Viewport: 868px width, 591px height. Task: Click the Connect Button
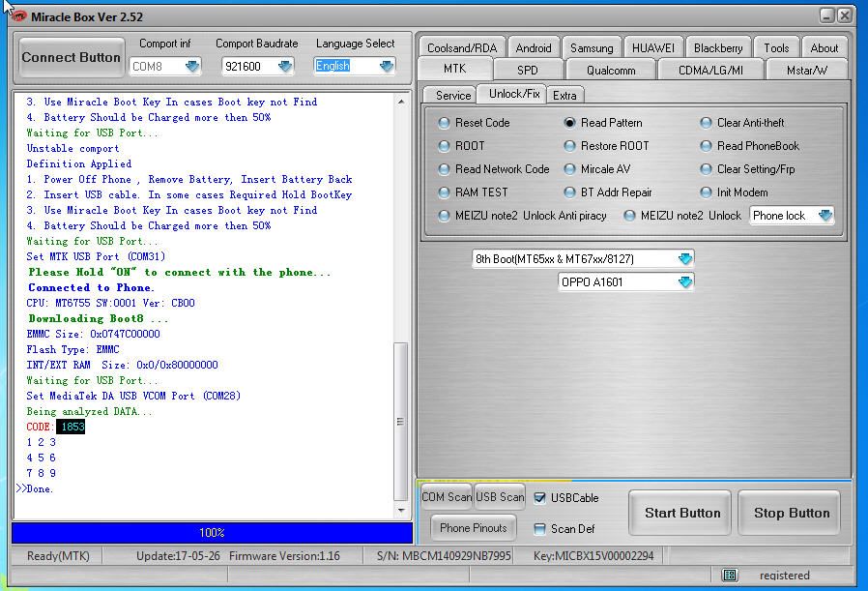[x=71, y=58]
